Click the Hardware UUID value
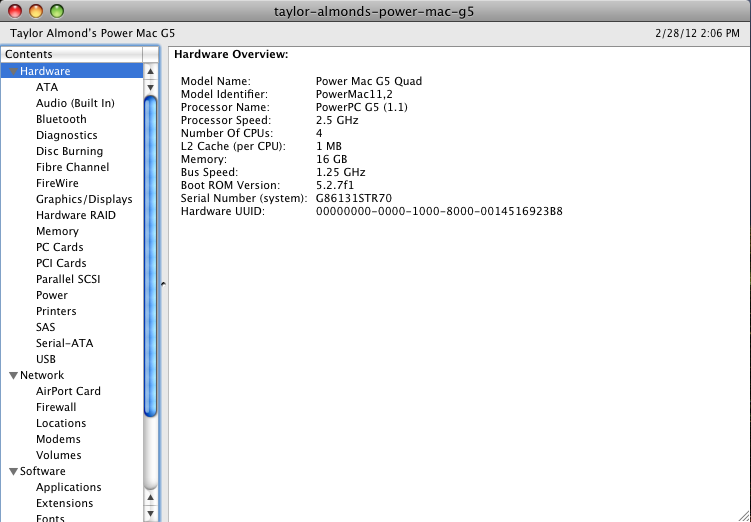Image resolution: width=751 pixels, height=522 pixels. point(439,211)
